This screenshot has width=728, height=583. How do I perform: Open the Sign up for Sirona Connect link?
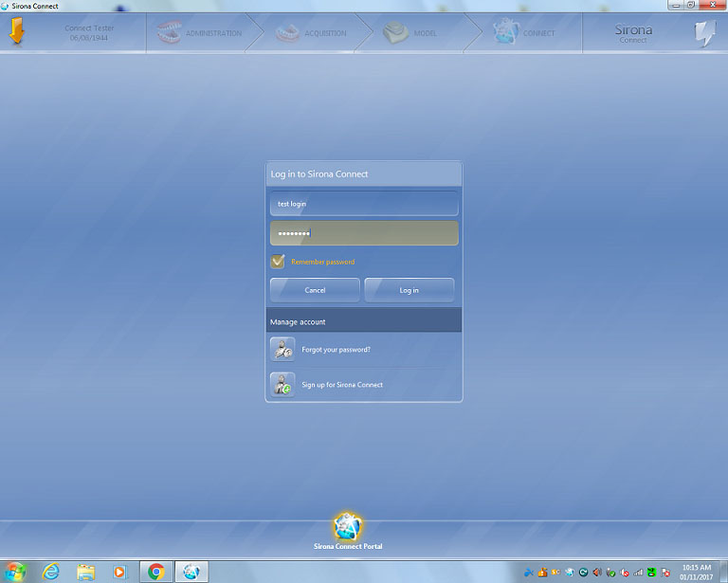[x=342, y=385]
